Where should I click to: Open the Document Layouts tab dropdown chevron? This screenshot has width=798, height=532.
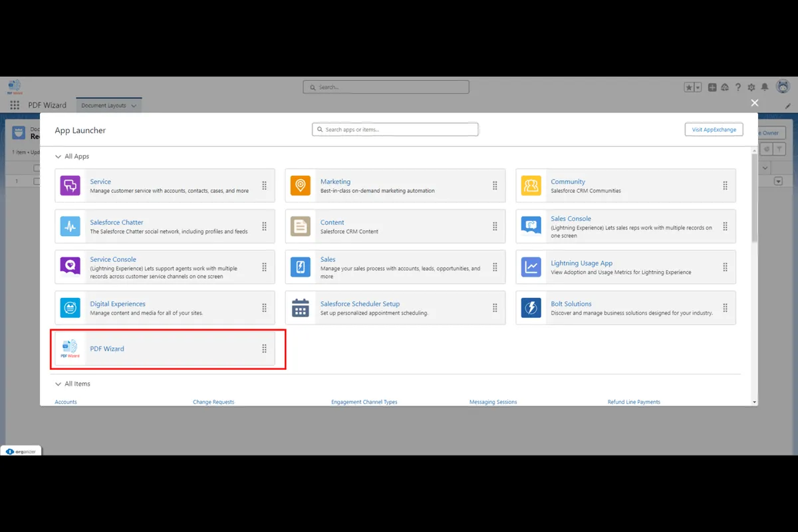pyautogui.click(x=134, y=106)
